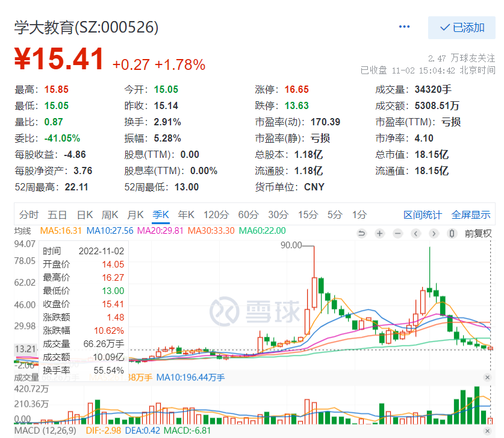The width and height of the screenshot is (504, 438).
Task: Open the three-dots more options menu
Action: 404,27
